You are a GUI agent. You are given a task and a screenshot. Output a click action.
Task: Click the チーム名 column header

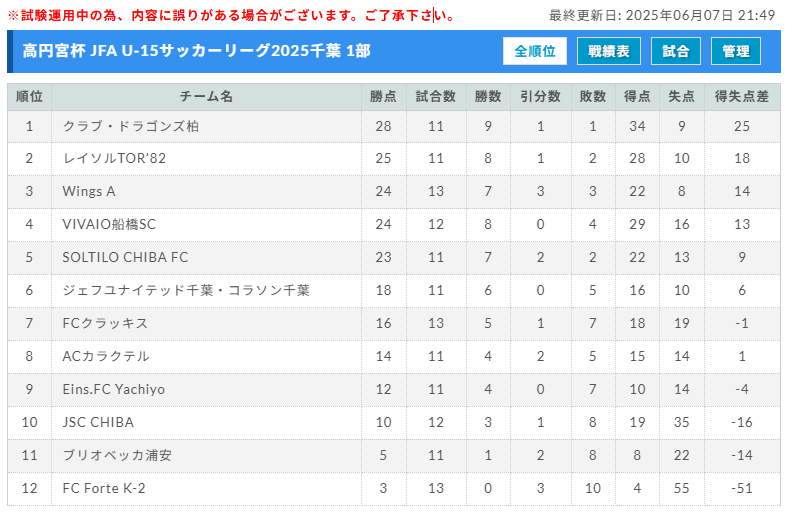(x=206, y=97)
